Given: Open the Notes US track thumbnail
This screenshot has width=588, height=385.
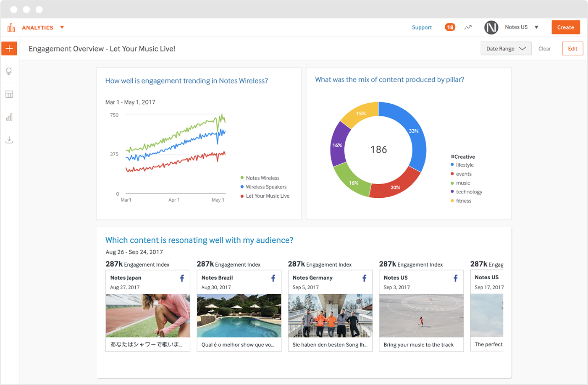Looking at the screenshot, I should point(421,316).
